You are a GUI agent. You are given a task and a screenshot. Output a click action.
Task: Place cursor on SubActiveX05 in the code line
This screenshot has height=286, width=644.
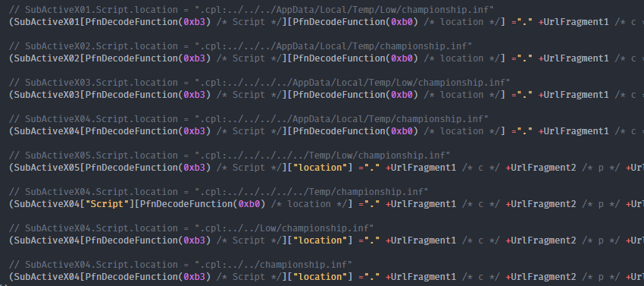pos(46,168)
